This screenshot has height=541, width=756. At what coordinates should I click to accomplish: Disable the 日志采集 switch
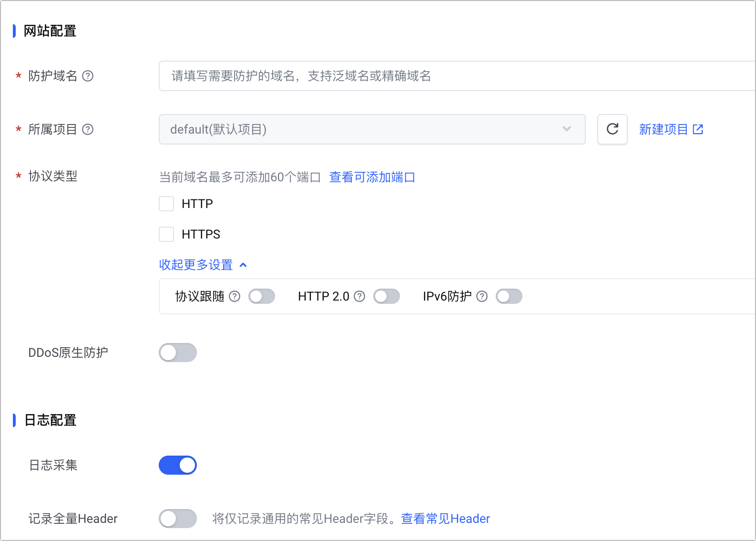(178, 465)
